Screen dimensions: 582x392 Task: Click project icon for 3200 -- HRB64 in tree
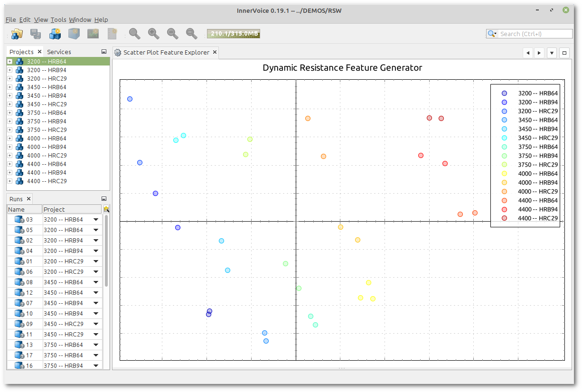(19, 62)
